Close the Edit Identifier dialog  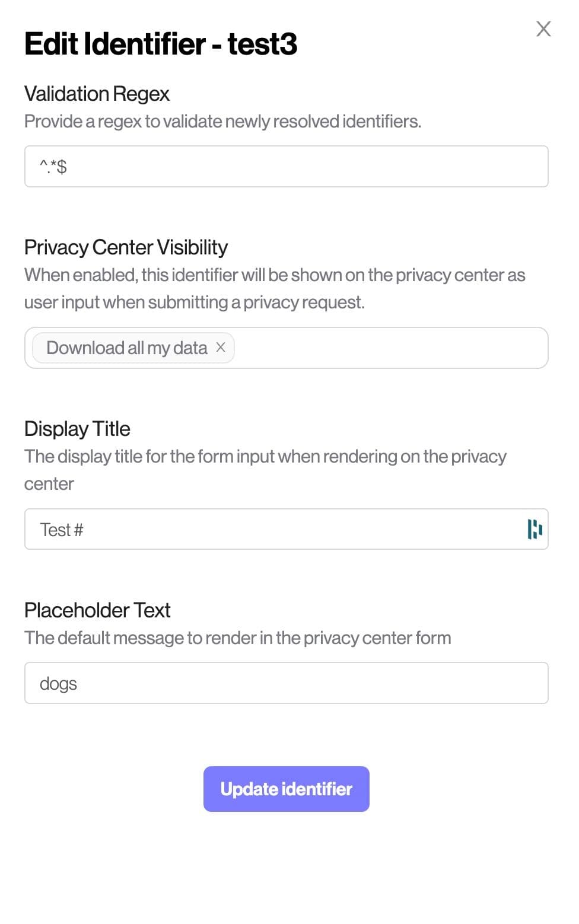click(x=543, y=28)
